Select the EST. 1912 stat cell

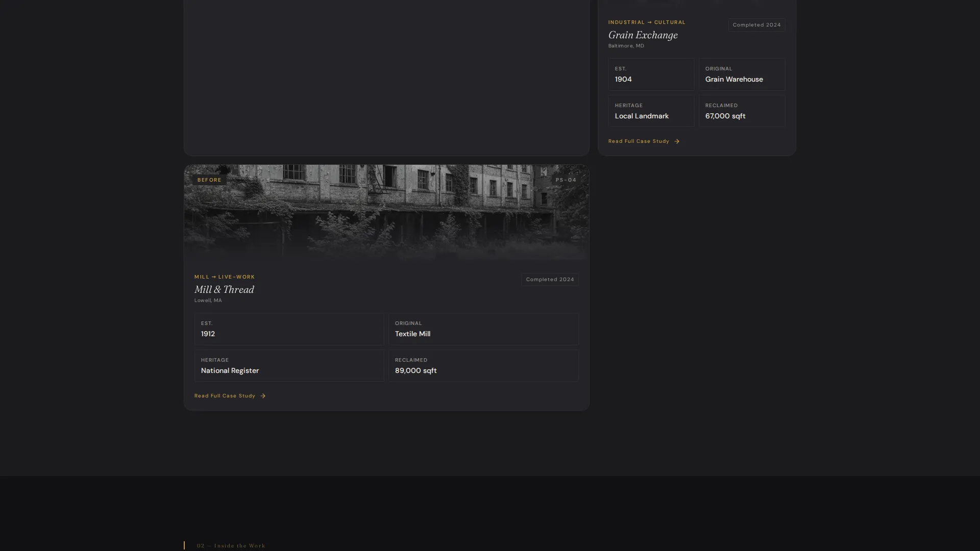click(x=289, y=329)
